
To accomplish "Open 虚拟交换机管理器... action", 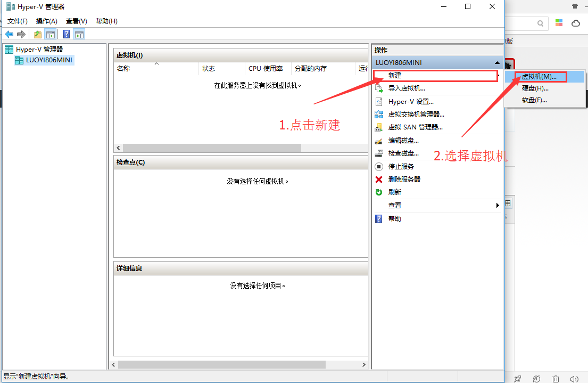I will (x=416, y=115).
